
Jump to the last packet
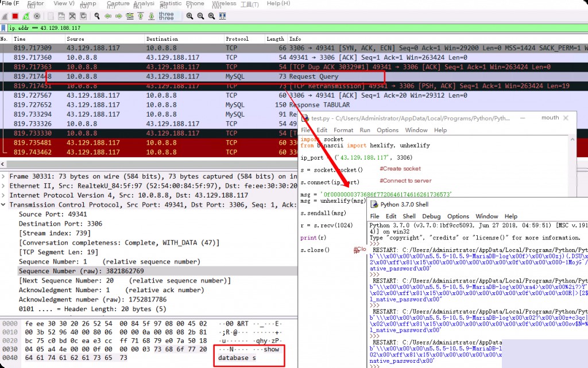(x=152, y=16)
